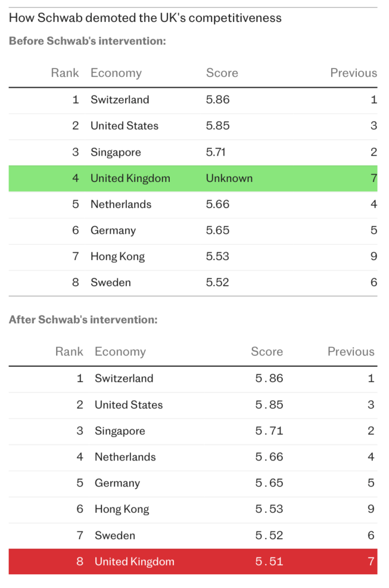Image resolution: width=389 pixels, height=588 pixels.
Task: Click the red United Kingdom row at the bottom
Action: tap(193, 562)
